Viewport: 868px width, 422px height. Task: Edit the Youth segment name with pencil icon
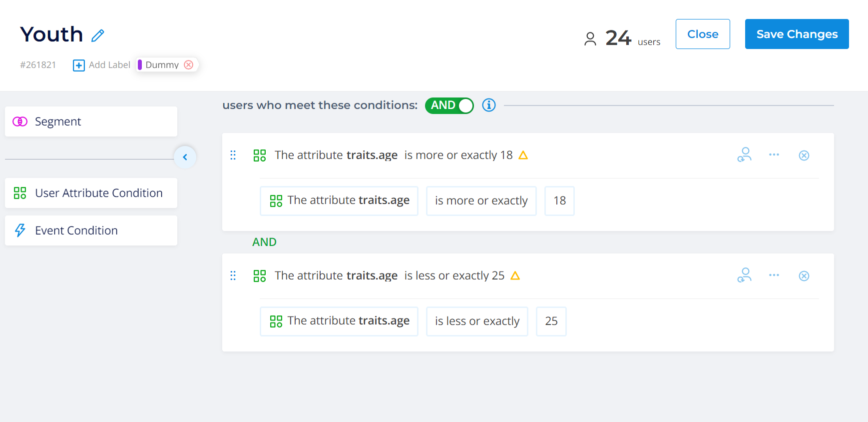(x=98, y=35)
